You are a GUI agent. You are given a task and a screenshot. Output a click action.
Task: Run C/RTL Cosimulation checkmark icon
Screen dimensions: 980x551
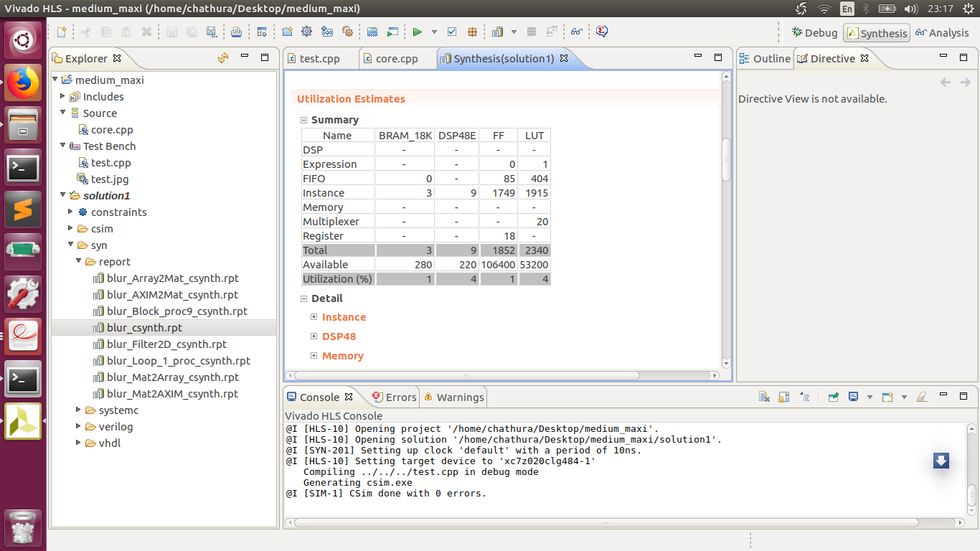(x=452, y=32)
